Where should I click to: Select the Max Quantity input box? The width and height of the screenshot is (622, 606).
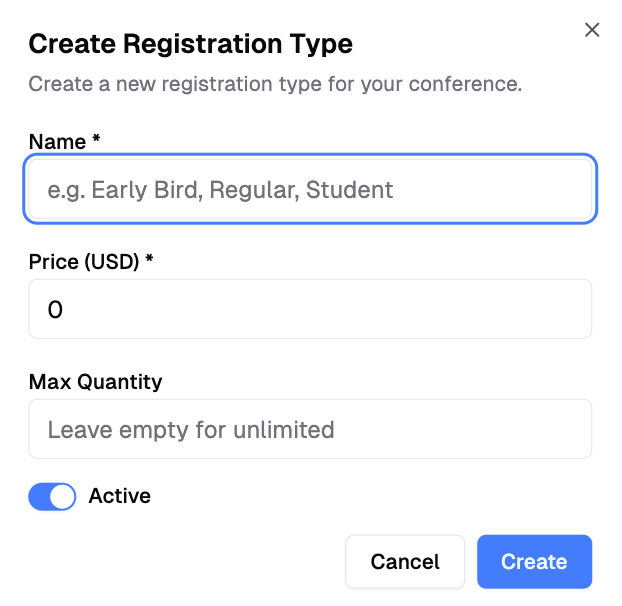point(310,429)
